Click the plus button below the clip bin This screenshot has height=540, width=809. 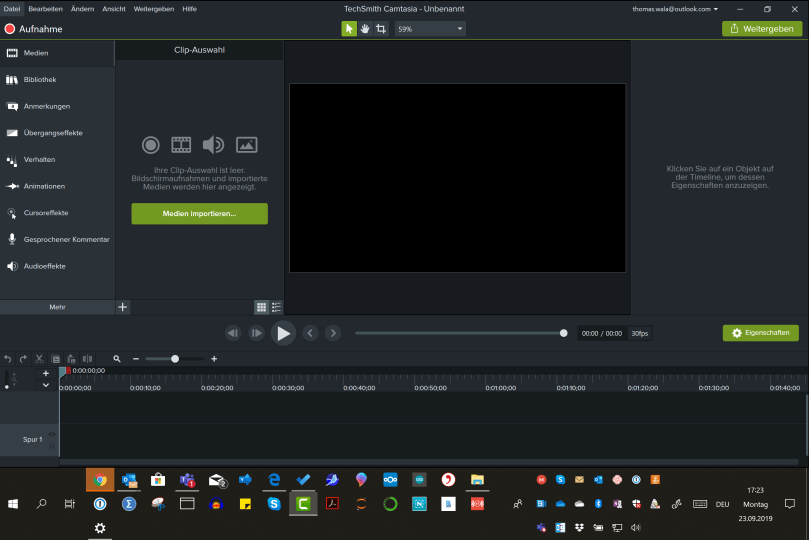(122, 307)
